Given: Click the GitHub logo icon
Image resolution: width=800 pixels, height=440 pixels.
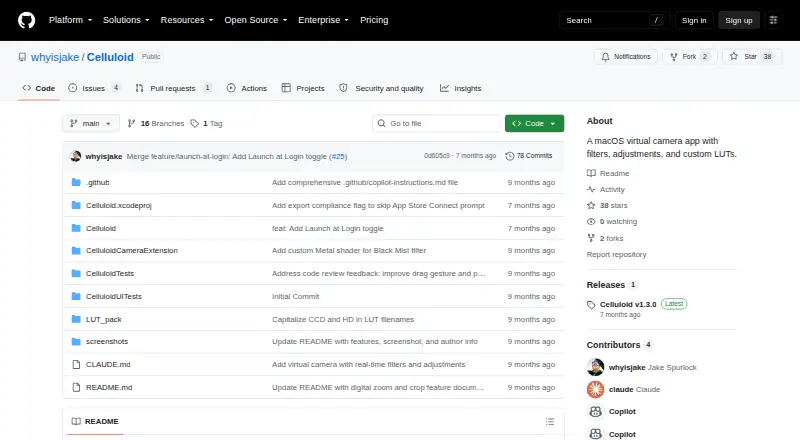Looking at the screenshot, I should click(27, 20).
